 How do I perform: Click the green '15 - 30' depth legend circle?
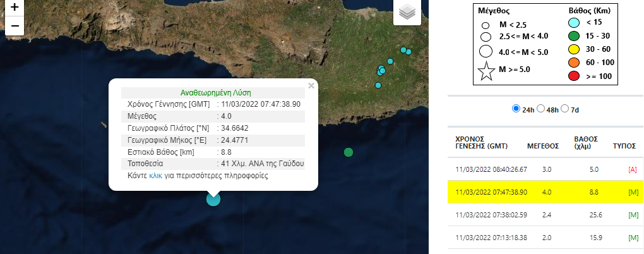click(x=573, y=36)
